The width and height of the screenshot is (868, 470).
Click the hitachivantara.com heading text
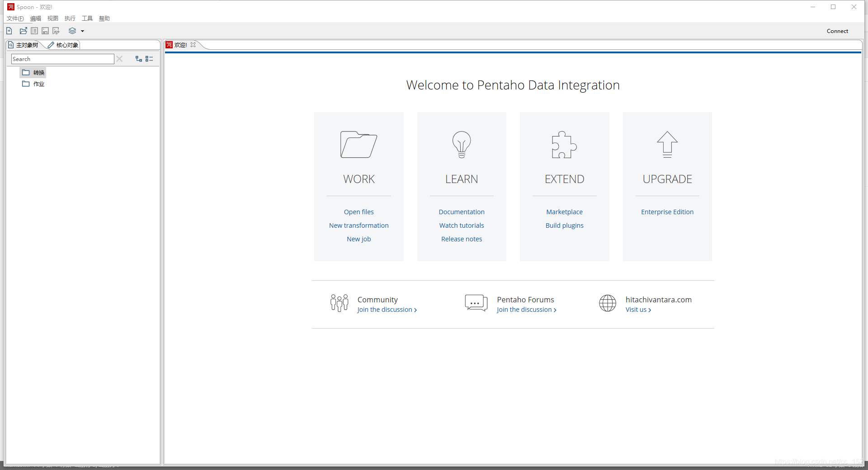click(658, 300)
